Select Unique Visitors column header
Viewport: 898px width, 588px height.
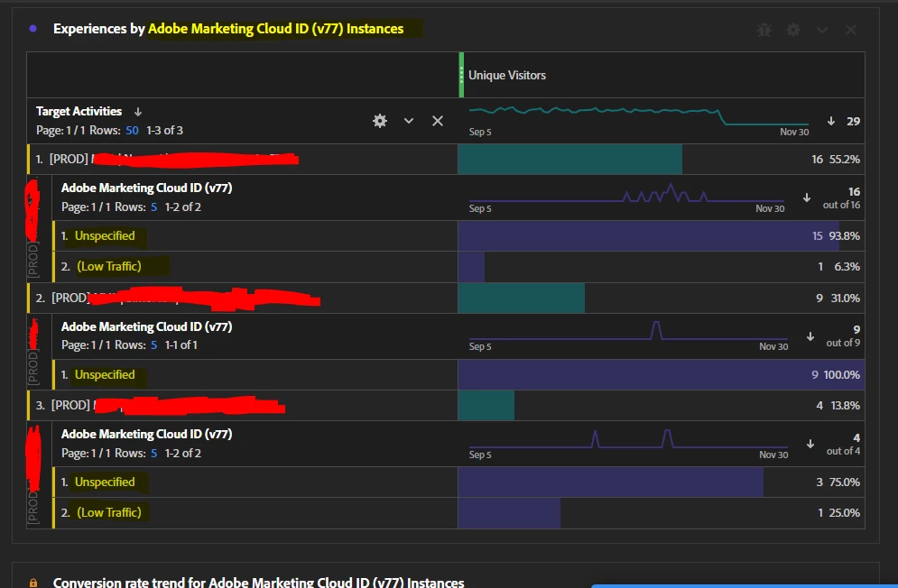[x=507, y=75]
